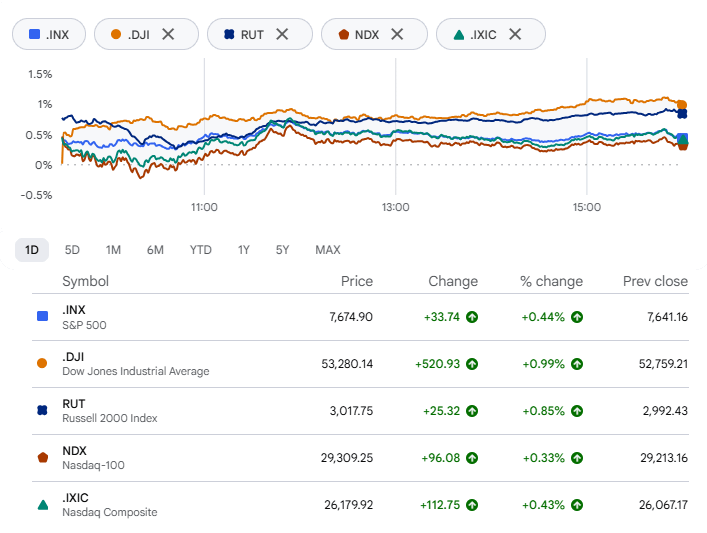The height and width of the screenshot is (533, 707).
Task: Remove .IXIC chip using its X icon
Action: click(x=515, y=34)
